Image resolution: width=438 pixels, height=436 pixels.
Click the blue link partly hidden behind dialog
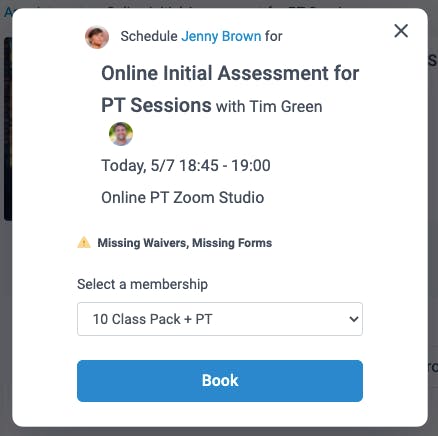coord(7,12)
